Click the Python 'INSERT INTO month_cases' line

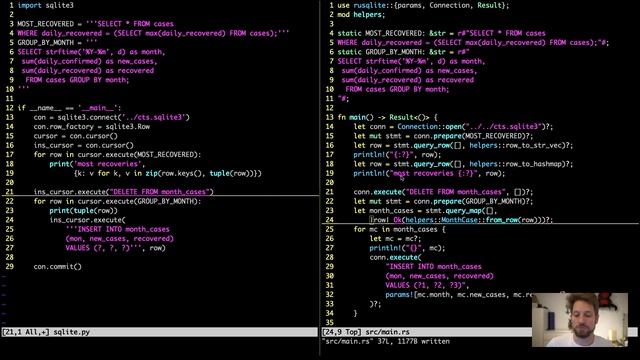tap(118, 229)
